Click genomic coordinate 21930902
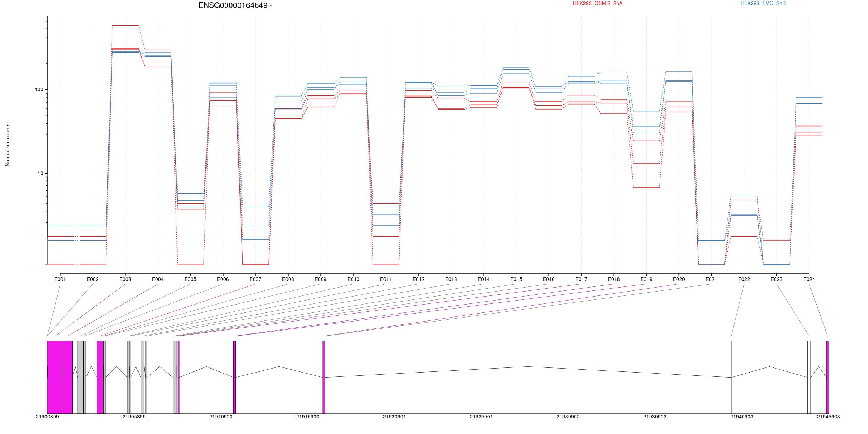The height and width of the screenshot is (434, 868). tap(568, 417)
